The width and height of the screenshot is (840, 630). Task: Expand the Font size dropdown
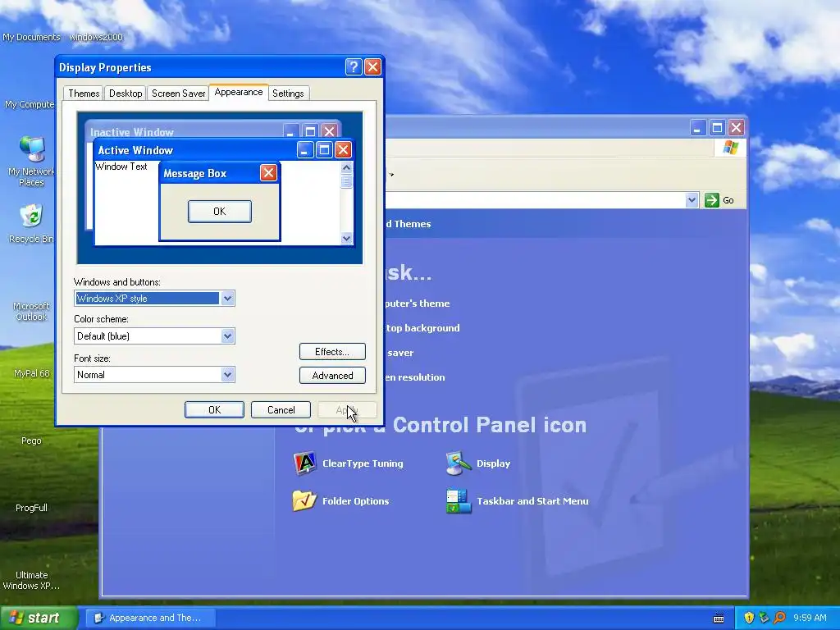pyautogui.click(x=228, y=374)
